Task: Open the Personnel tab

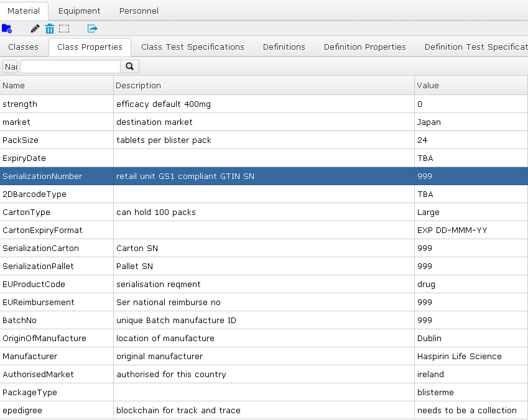Action: [138, 11]
